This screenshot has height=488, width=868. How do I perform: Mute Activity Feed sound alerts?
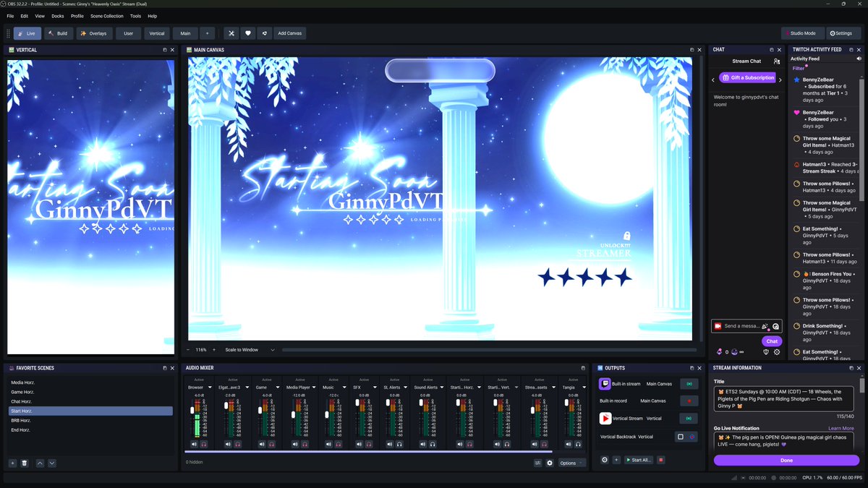pyautogui.click(x=859, y=59)
